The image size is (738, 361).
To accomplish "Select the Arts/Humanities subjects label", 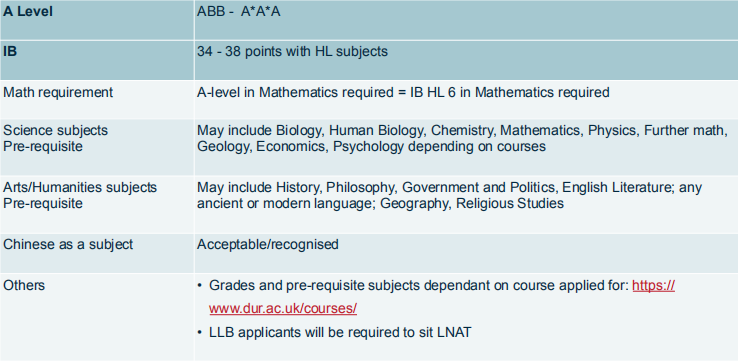I will (80, 187).
